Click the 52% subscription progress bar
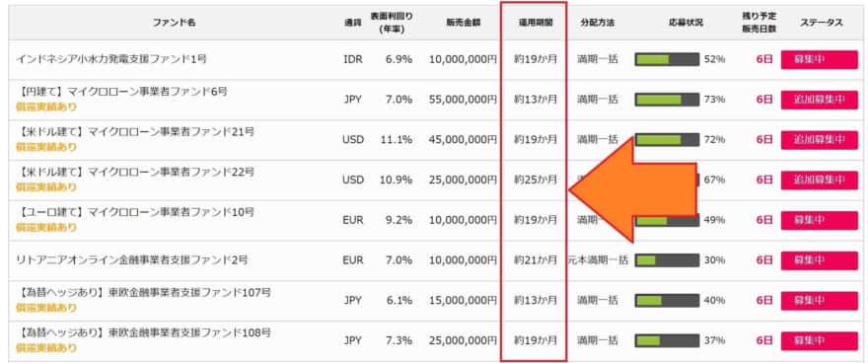868x363 pixels. point(667,59)
